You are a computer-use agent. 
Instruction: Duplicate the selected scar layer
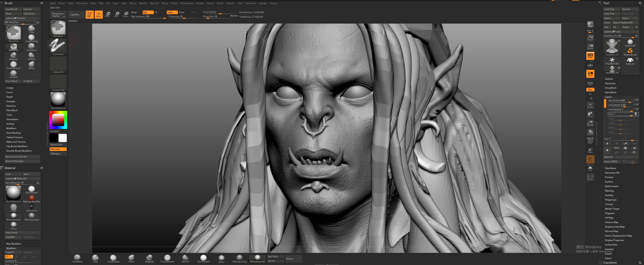coord(625,148)
